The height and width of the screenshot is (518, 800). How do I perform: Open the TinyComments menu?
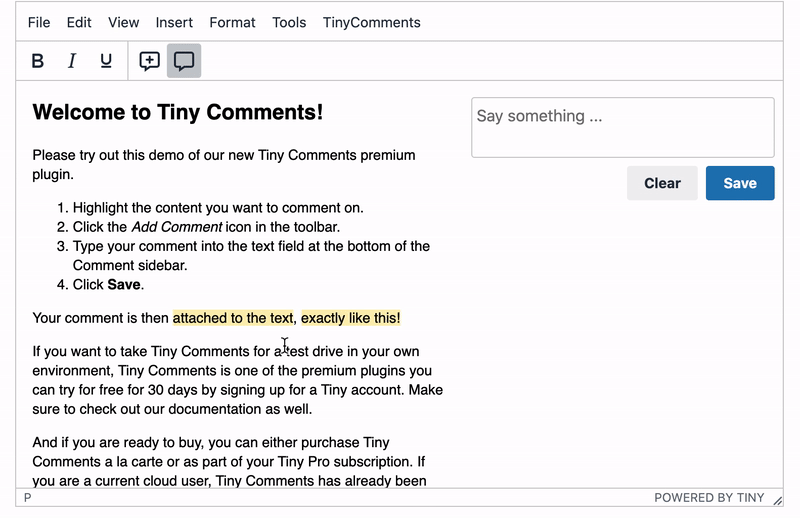click(371, 22)
